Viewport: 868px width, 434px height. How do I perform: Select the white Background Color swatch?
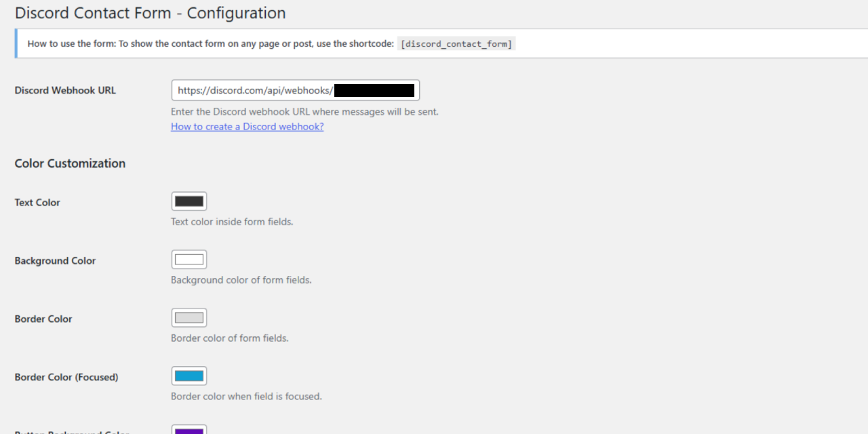pos(189,258)
